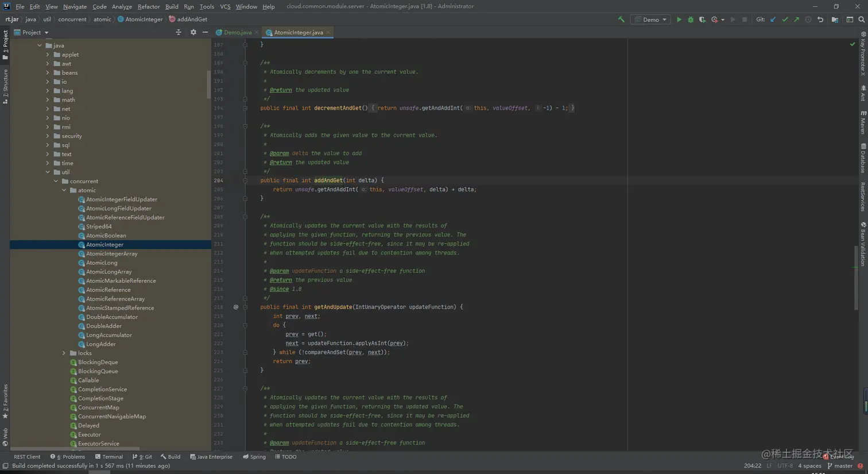Select AtomicLong class in the project tree

[x=102, y=263]
